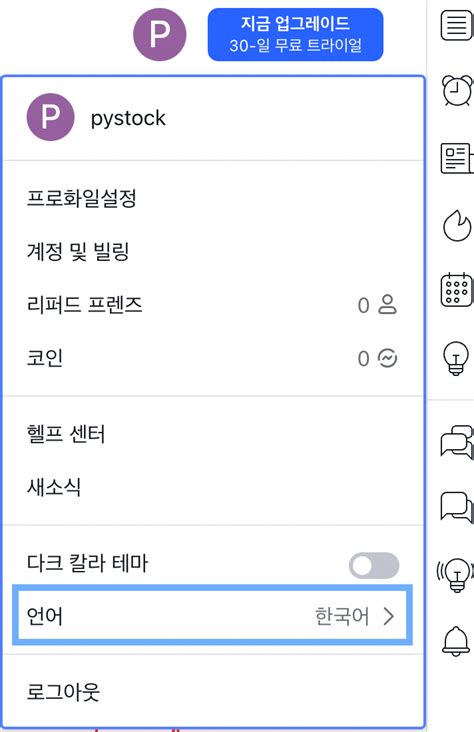Screen dimensions: 474x732
Task: Click 로그아웃 to sign out
Action: 63,692
